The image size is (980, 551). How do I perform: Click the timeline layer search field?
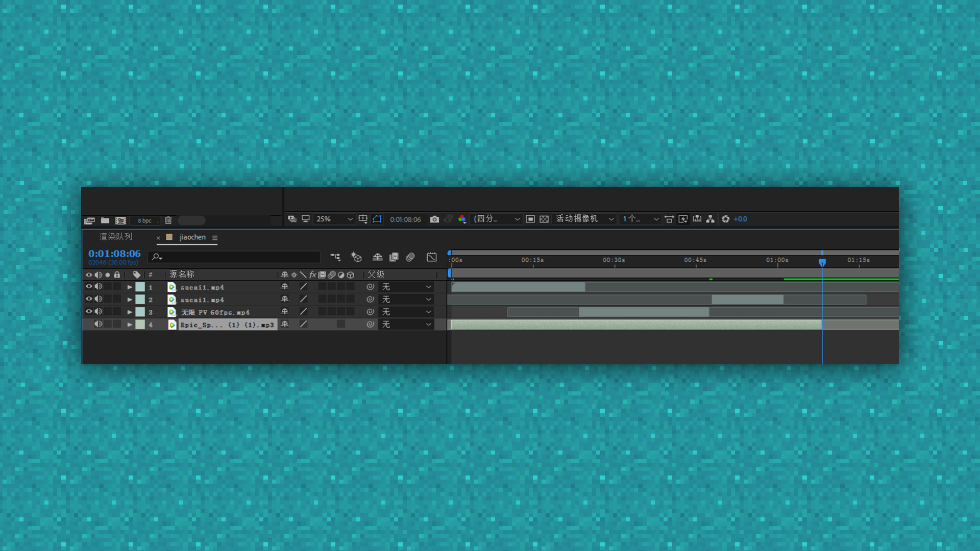(234, 257)
